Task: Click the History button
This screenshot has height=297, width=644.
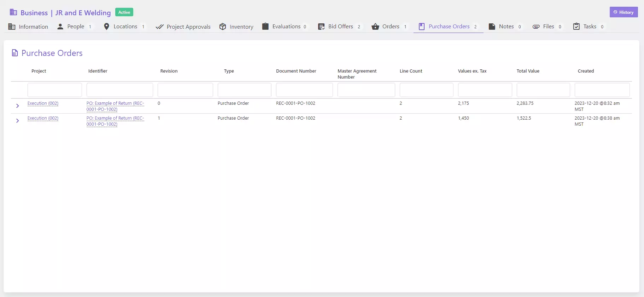Action: pyautogui.click(x=623, y=12)
